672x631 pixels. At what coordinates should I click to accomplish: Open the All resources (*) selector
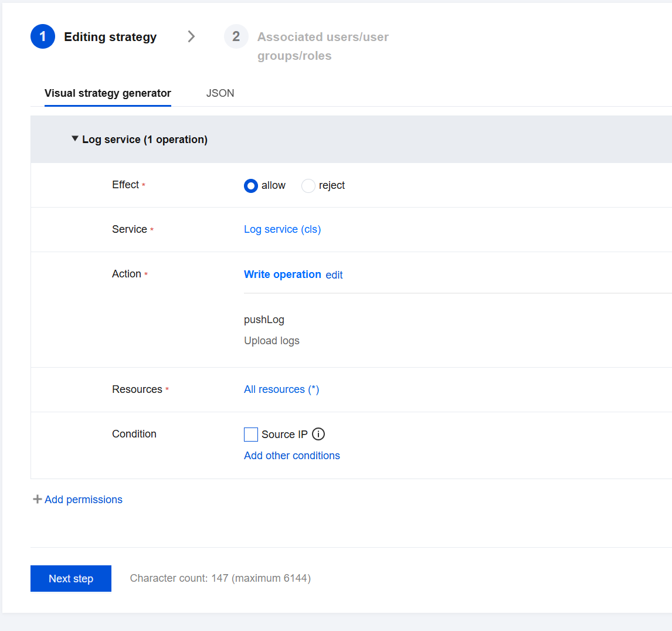click(281, 389)
